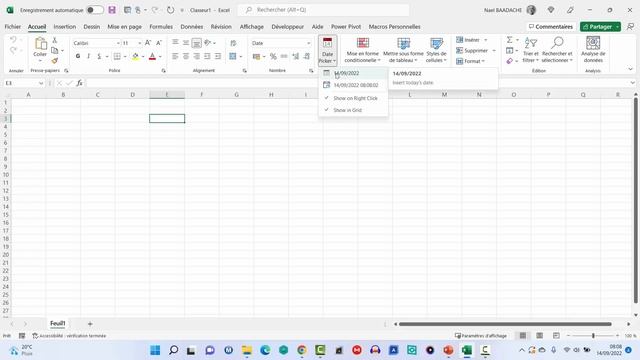Screen dimensions: 640x360
Task: Toggle Enregistrement automatique switch
Action: (x=95, y=10)
